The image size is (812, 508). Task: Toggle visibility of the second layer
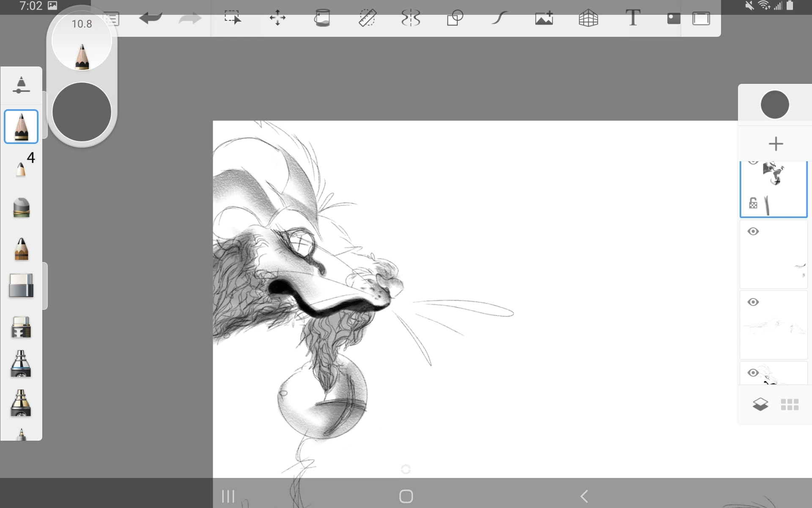[x=753, y=231]
